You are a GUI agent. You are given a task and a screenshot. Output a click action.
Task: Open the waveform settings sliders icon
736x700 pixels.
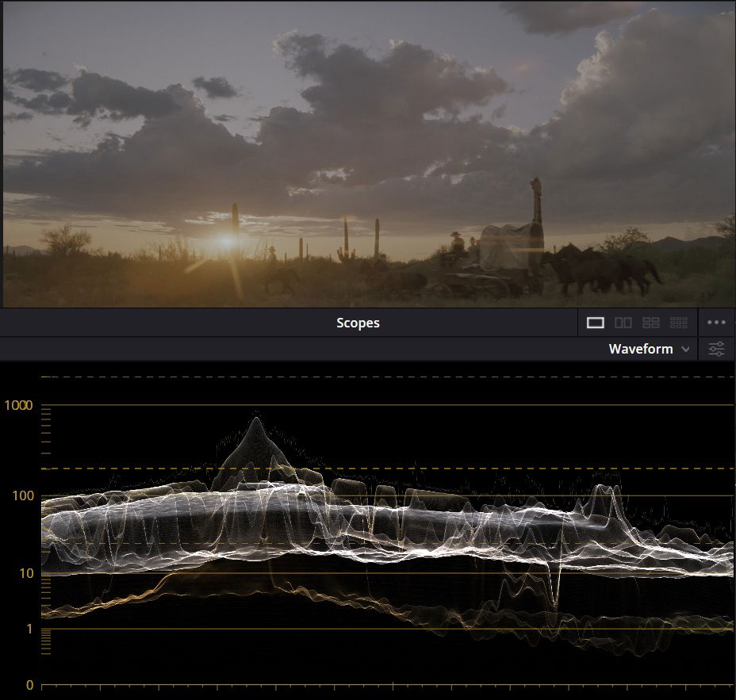click(716, 349)
